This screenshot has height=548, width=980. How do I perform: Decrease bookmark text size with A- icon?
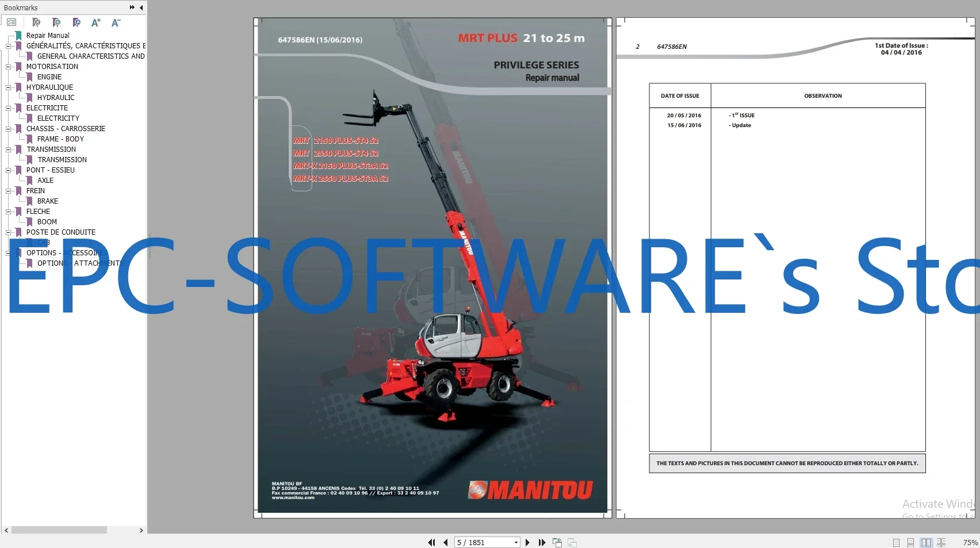pyautogui.click(x=116, y=22)
